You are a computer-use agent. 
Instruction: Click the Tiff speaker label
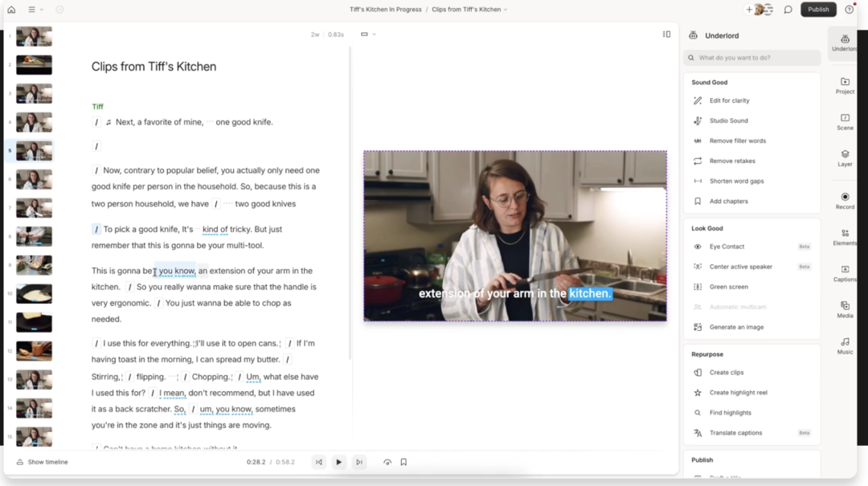[x=97, y=106]
